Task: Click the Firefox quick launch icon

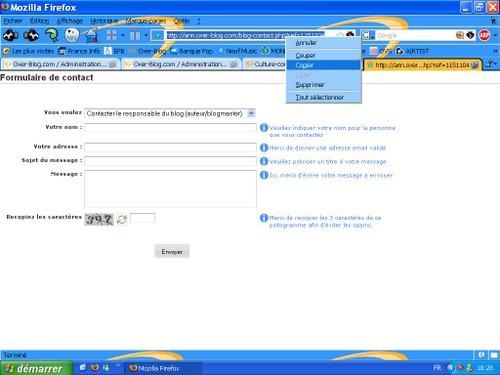Action: point(95,367)
